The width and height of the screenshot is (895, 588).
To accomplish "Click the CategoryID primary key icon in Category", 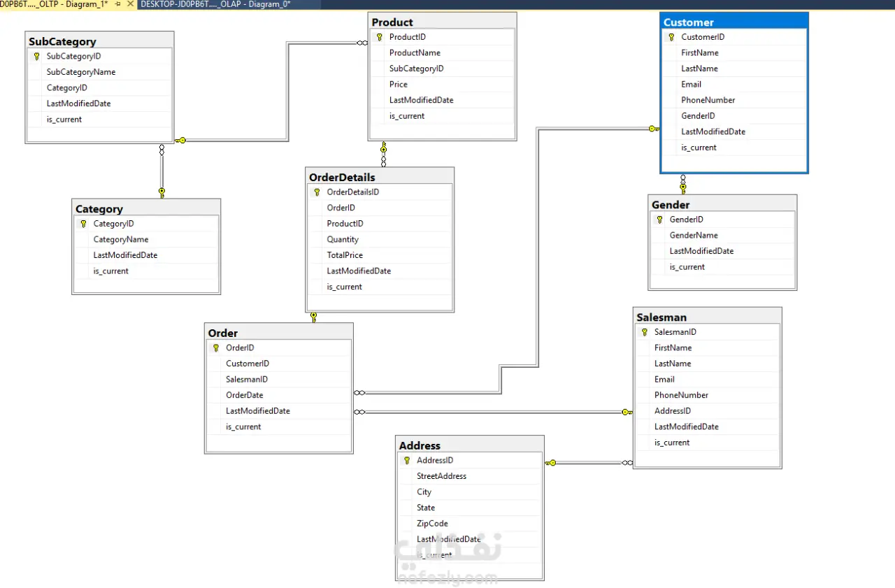I will (x=84, y=224).
